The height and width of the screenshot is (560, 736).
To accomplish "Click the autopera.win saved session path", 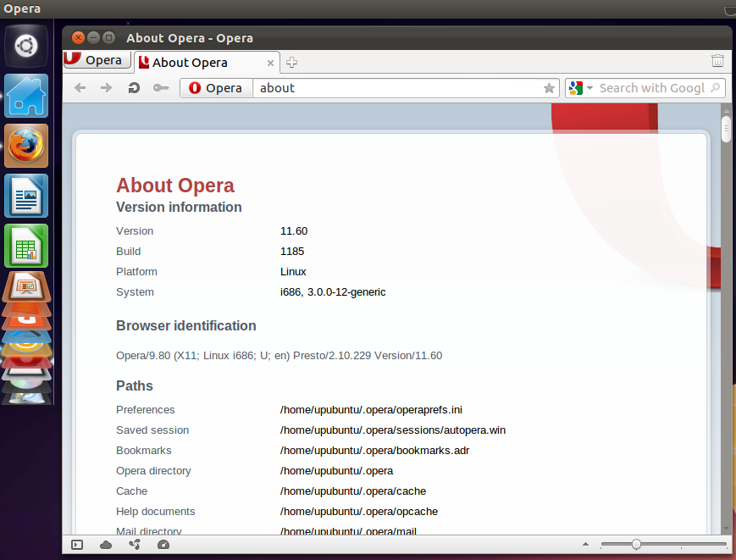I will point(392,430).
